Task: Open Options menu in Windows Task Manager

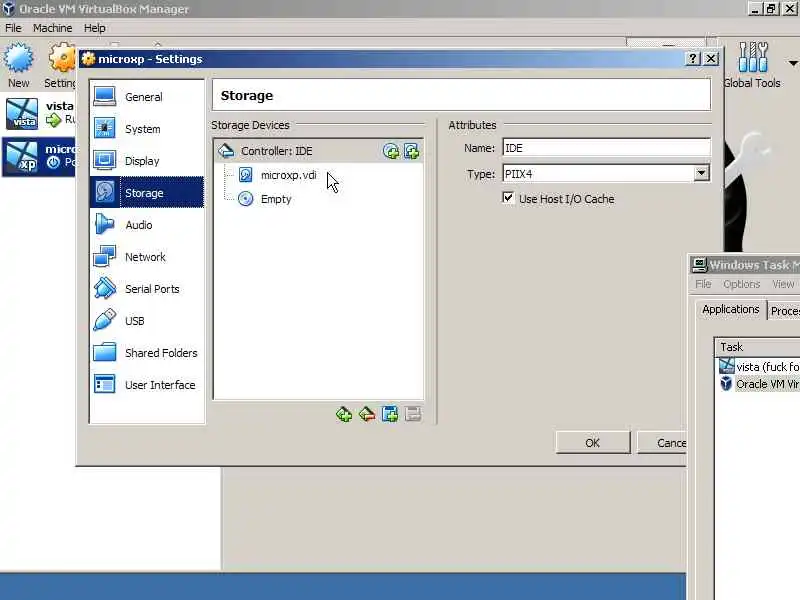Action: (741, 284)
